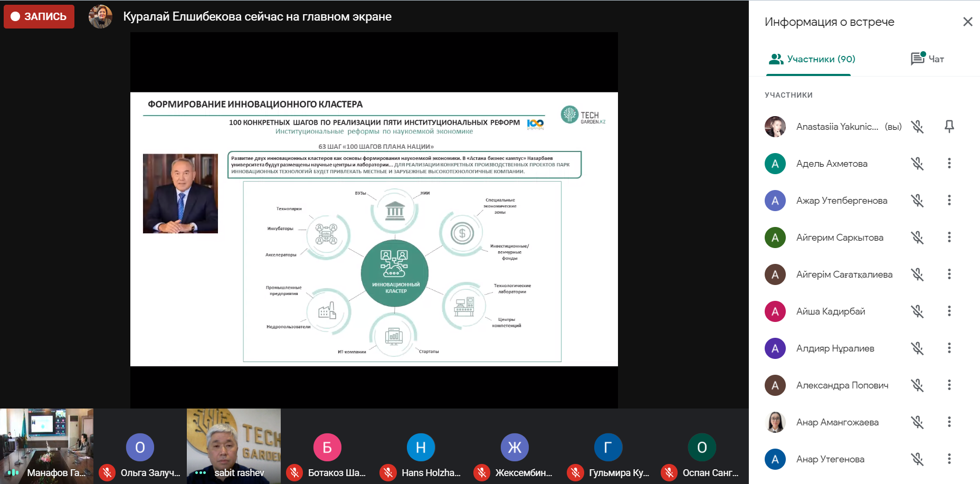The height and width of the screenshot is (484, 980).
Task: Click muted mic icon beside Айгерім Сағатқалиева
Action: click(917, 274)
